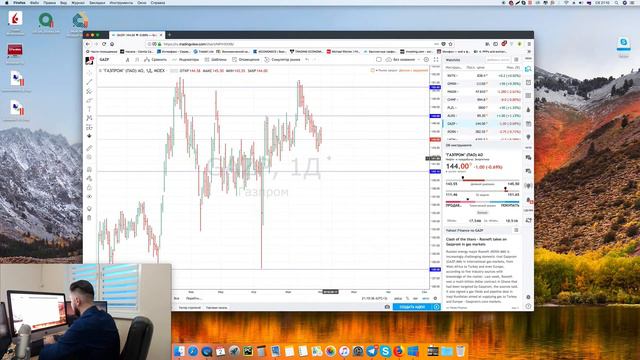Screen dimensions: 640x360
Task: Toggle the eye hide drawings icon
Action: point(89,197)
